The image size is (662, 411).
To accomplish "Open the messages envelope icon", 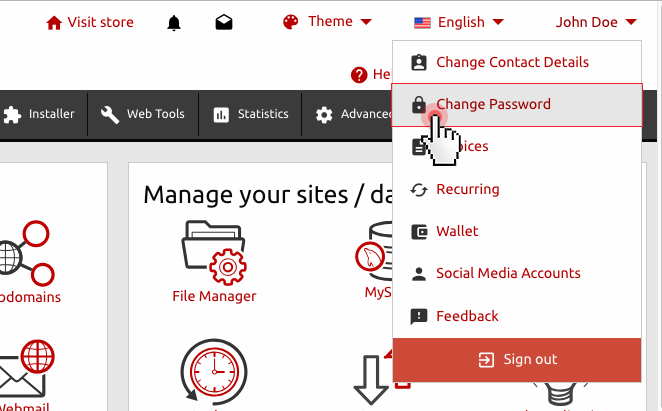I will coord(224,23).
